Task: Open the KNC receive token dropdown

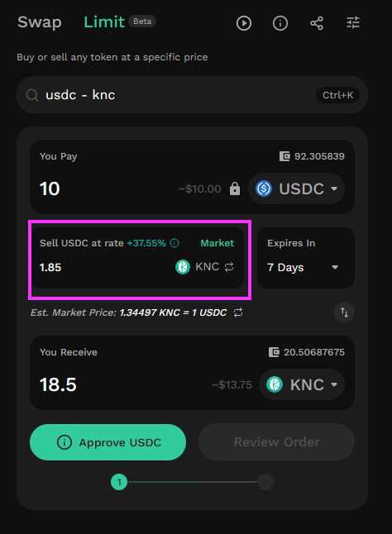Action: click(x=302, y=384)
